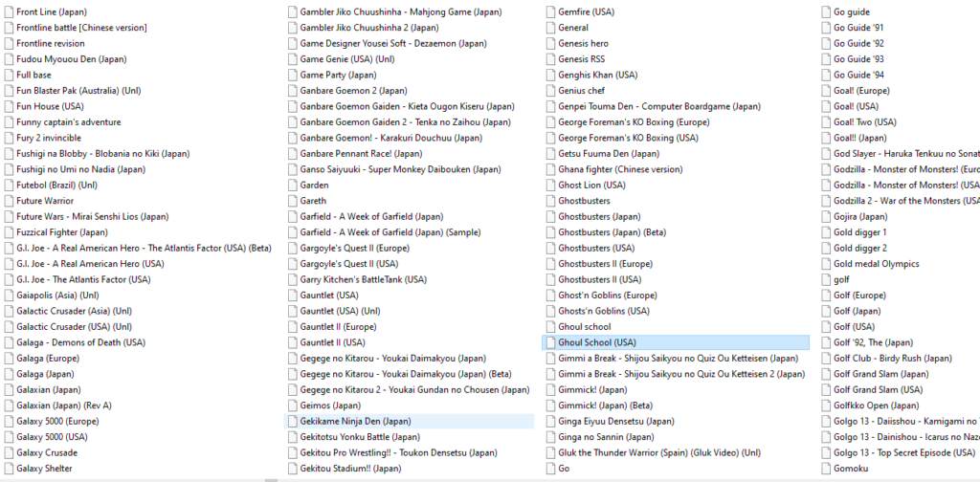
Task: Click the file icon for Garry Kitchen's BattleTank
Action: (x=292, y=279)
